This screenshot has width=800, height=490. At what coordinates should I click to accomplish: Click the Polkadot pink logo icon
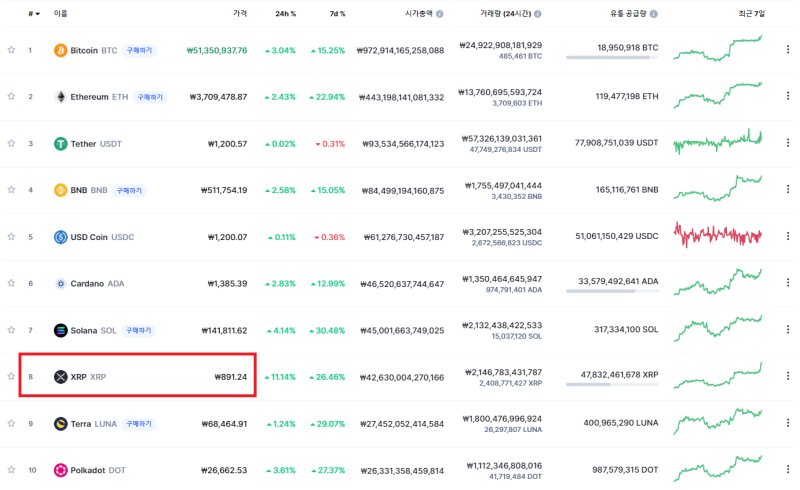point(61,471)
